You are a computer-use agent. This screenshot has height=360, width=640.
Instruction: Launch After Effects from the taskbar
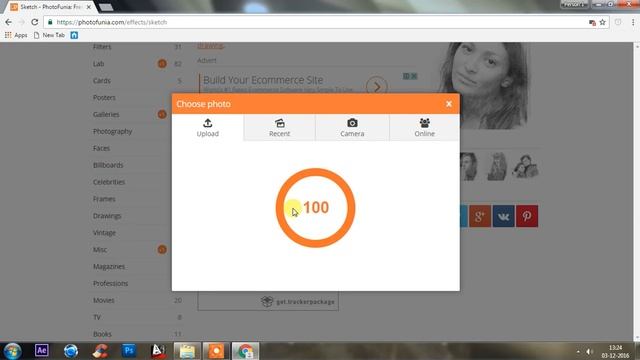pyautogui.click(x=42, y=351)
